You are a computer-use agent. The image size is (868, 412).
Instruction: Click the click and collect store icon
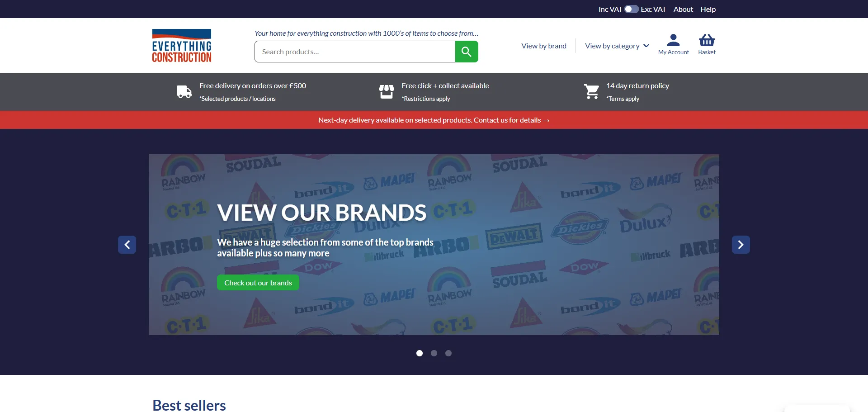(387, 92)
